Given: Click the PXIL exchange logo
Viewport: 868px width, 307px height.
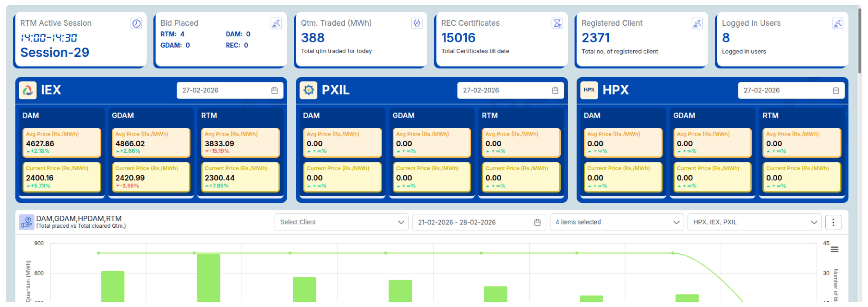Looking at the screenshot, I should (x=308, y=90).
